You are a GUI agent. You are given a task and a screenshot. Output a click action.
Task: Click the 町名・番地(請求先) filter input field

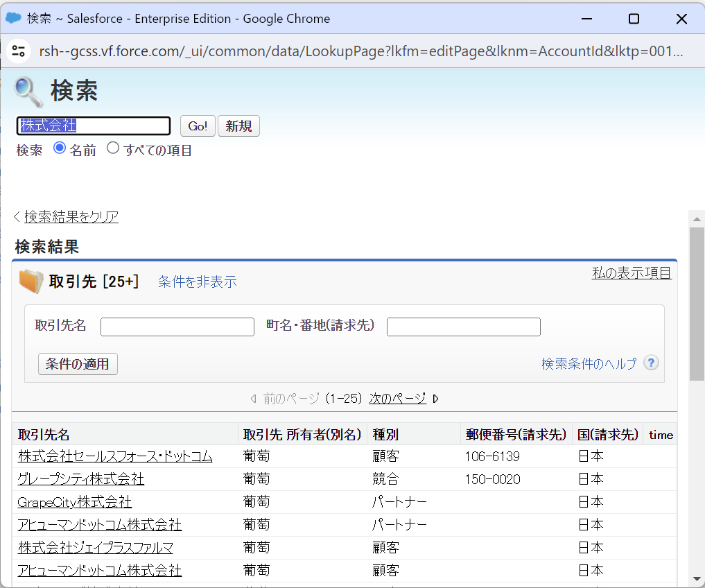tap(464, 327)
